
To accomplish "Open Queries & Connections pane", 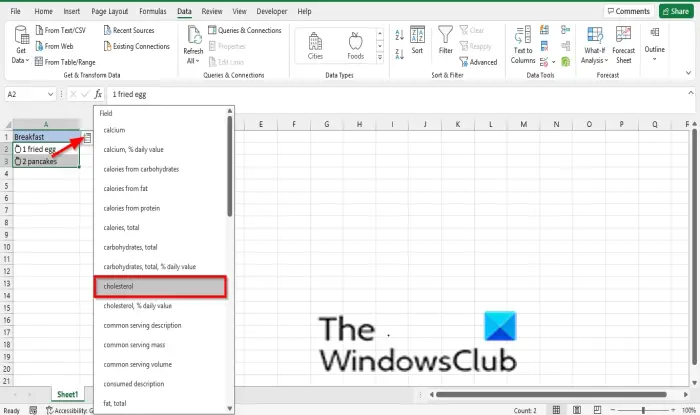I will [245, 30].
